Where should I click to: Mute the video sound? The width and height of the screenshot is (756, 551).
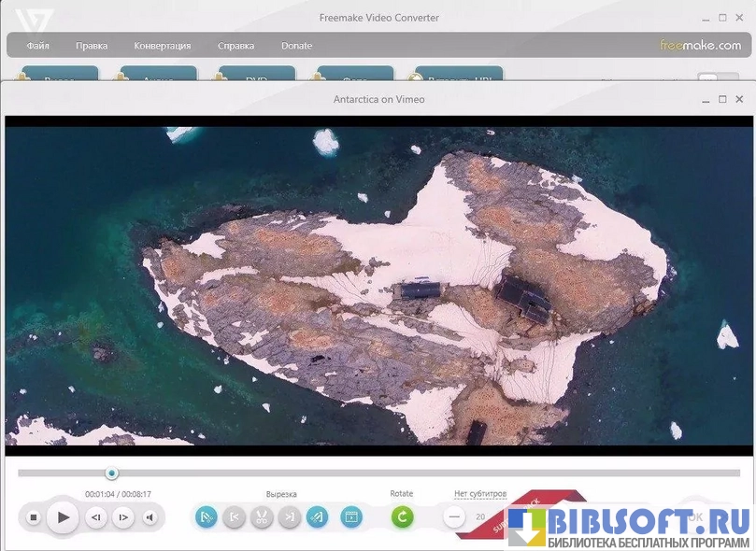click(150, 516)
